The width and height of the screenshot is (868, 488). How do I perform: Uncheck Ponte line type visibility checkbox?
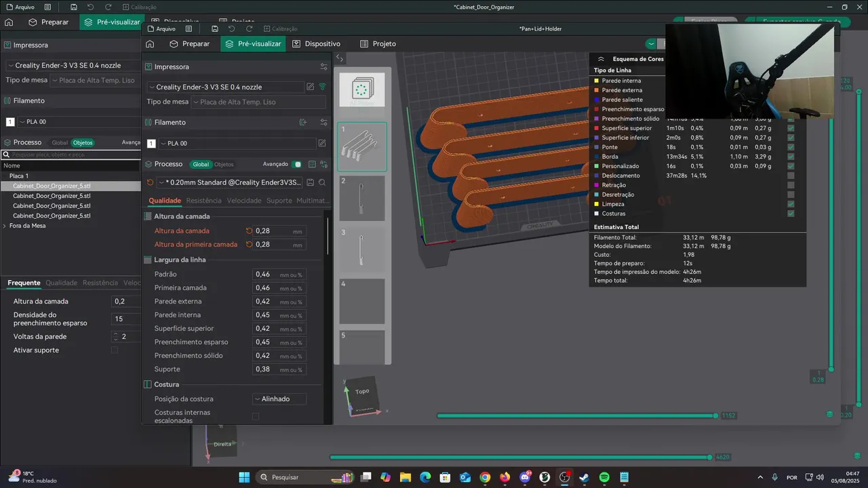tap(791, 147)
